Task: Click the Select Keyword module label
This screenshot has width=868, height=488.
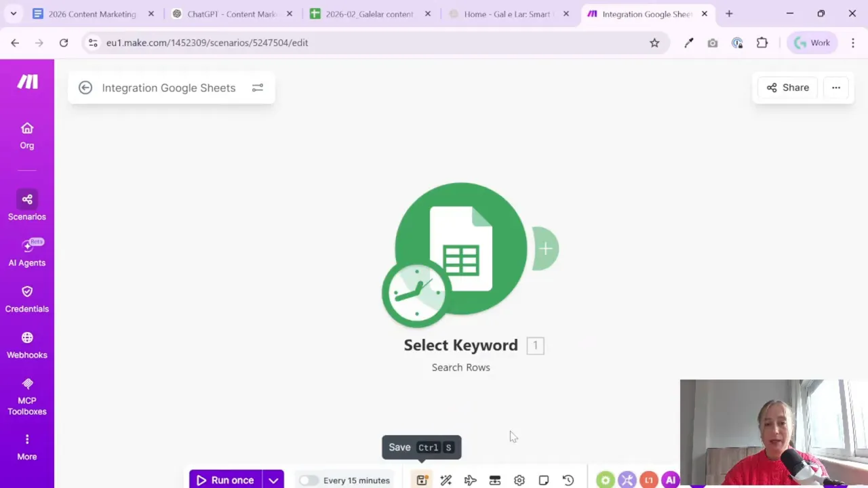Action: pos(461,345)
